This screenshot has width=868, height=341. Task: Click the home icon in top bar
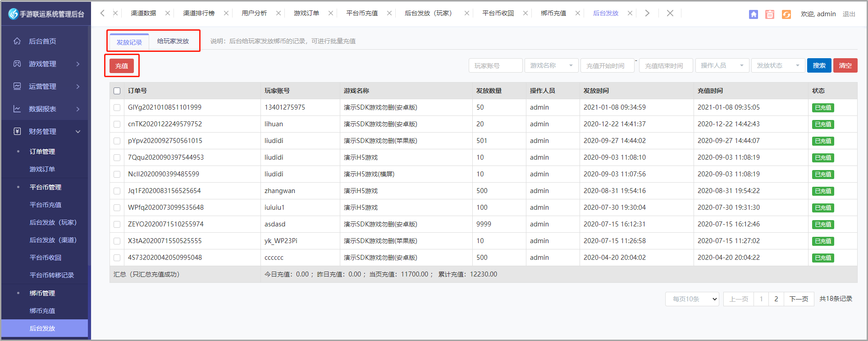(754, 14)
